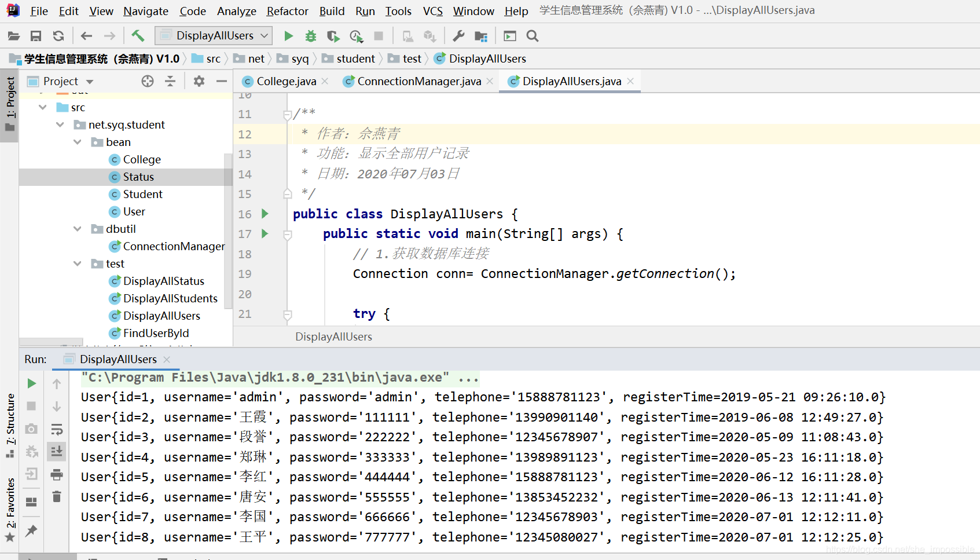This screenshot has height=560, width=980.
Task: Select the User class in the tree
Action: point(134,211)
